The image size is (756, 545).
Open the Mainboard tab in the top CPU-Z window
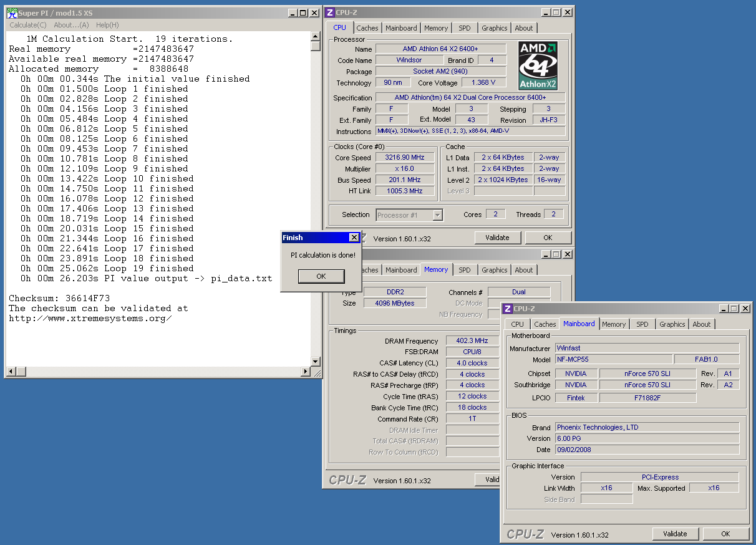point(401,28)
